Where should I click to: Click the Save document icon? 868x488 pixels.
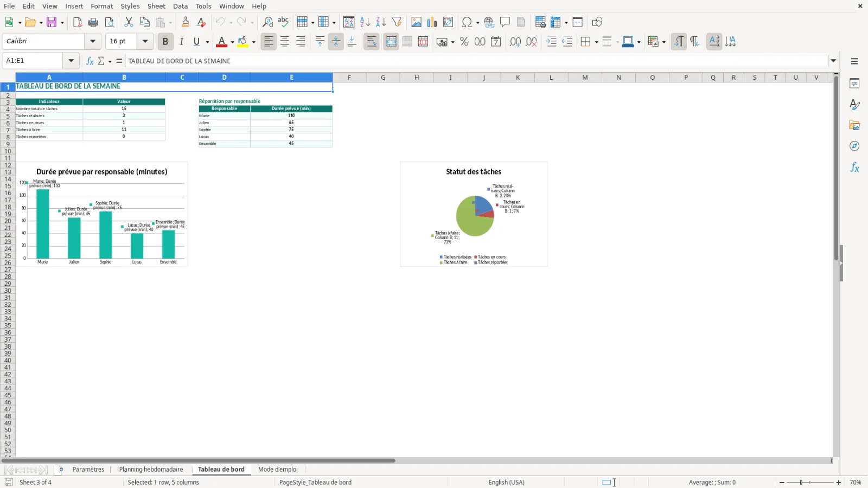coord(52,22)
